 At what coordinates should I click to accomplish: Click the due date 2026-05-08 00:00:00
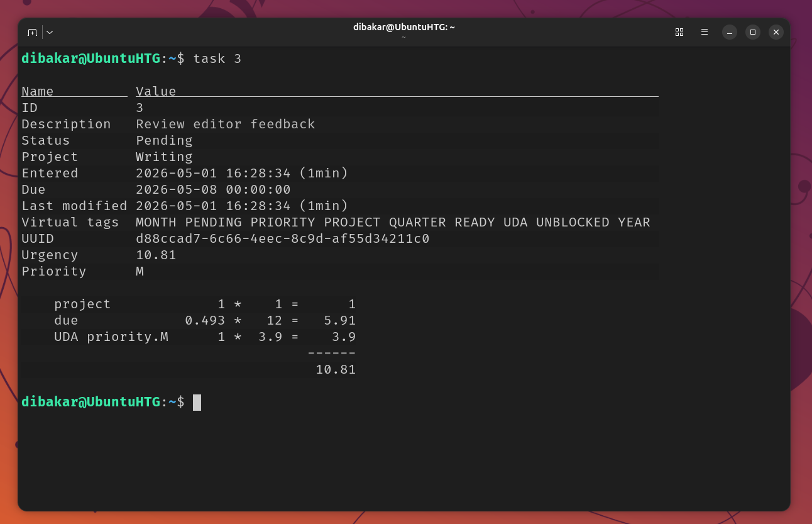213,189
